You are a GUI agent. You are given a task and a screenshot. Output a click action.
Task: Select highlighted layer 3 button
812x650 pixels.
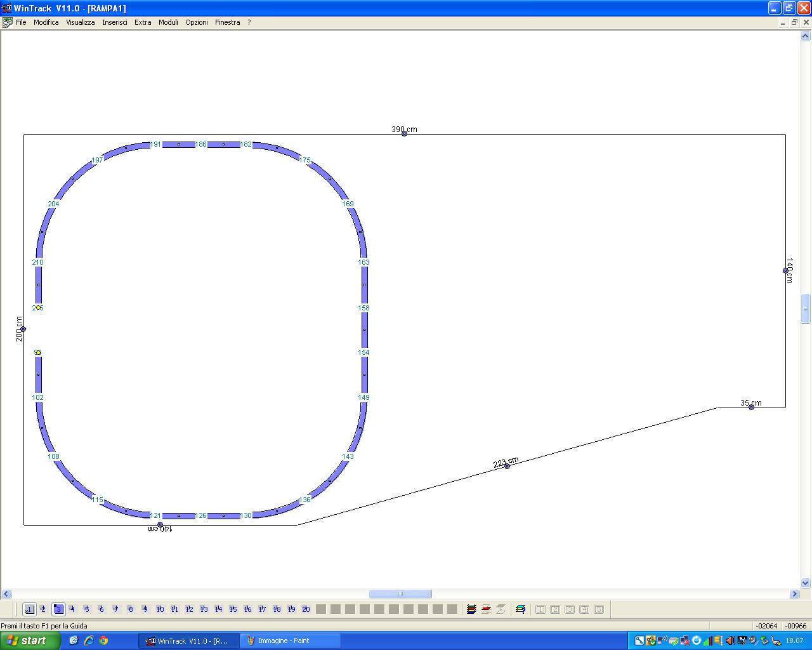point(58,609)
